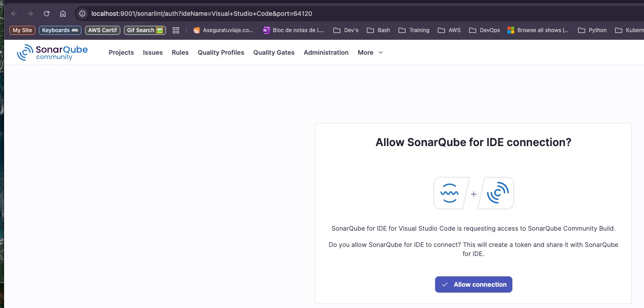This screenshot has width=644, height=308.
Task: Go to browser home page icon
Action: [63, 14]
